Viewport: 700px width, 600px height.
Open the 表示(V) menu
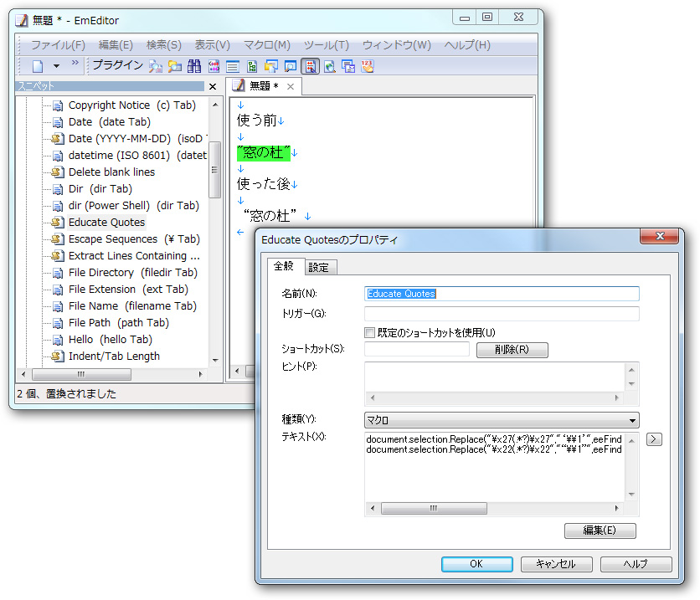click(212, 45)
